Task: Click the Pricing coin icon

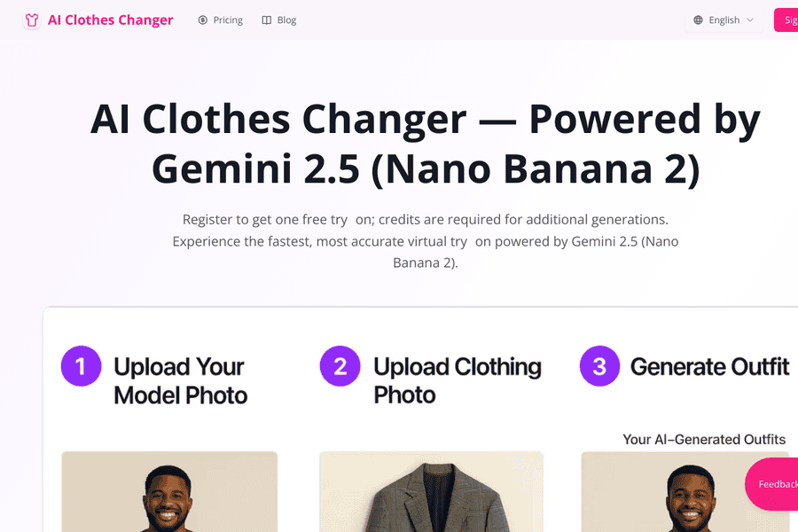Action: (x=202, y=20)
